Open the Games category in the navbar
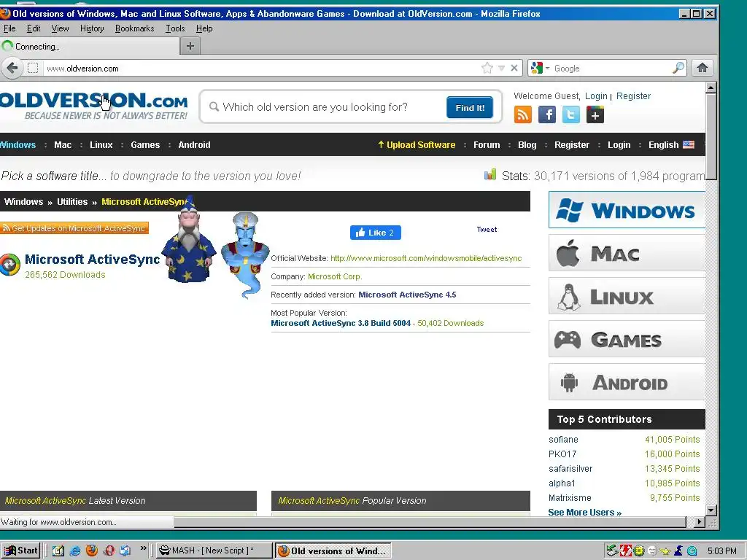This screenshot has width=747, height=560. tap(145, 145)
